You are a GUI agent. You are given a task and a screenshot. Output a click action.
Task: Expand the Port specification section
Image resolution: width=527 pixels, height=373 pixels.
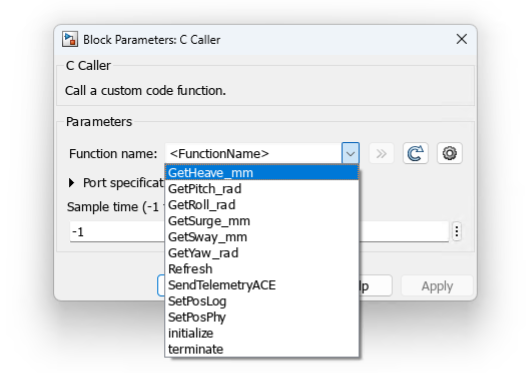coord(71,183)
